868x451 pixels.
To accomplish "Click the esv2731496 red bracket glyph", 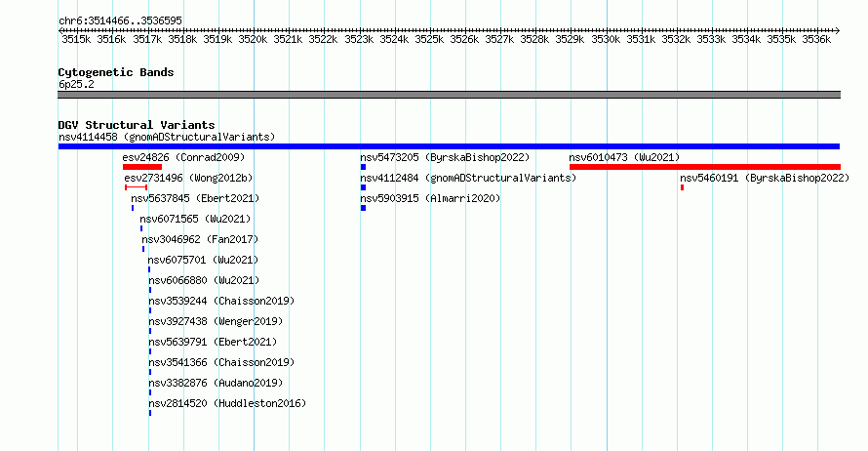I will coord(137,187).
